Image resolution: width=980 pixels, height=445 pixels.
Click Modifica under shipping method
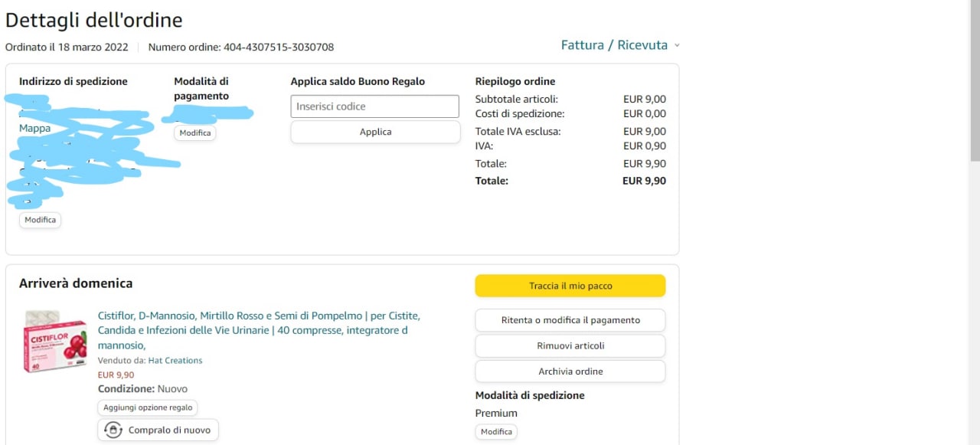pyautogui.click(x=496, y=432)
